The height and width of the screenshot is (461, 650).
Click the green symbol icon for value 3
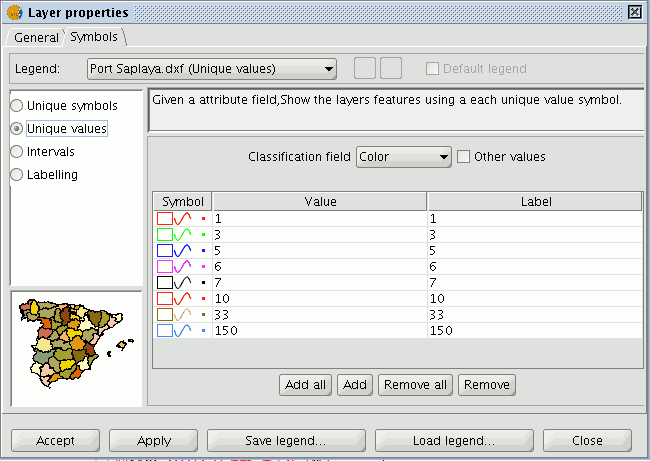(182, 235)
